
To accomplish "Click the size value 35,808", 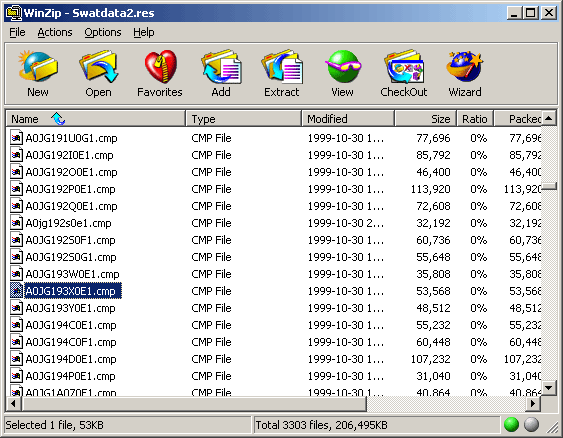I will pyautogui.click(x=433, y=274).
